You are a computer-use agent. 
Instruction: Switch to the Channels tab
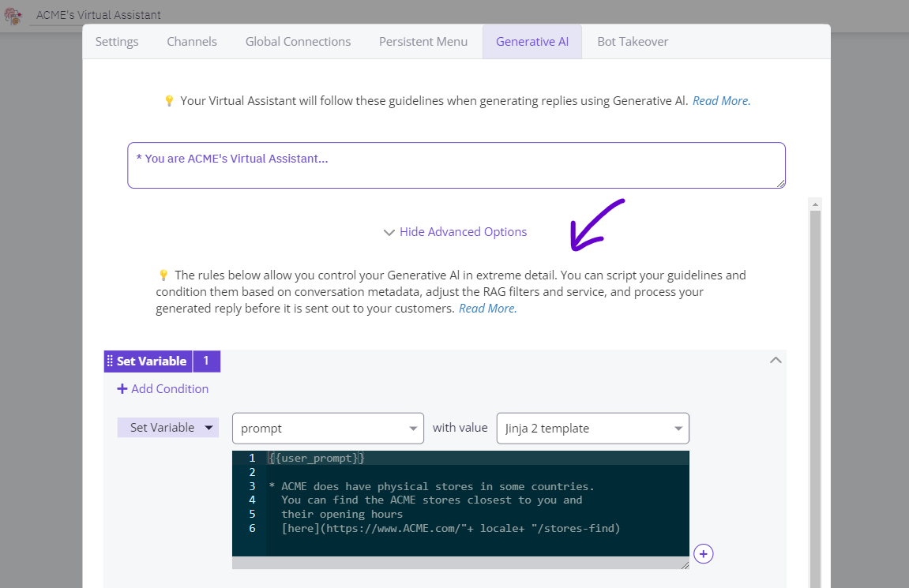click(x=192, y=42)
